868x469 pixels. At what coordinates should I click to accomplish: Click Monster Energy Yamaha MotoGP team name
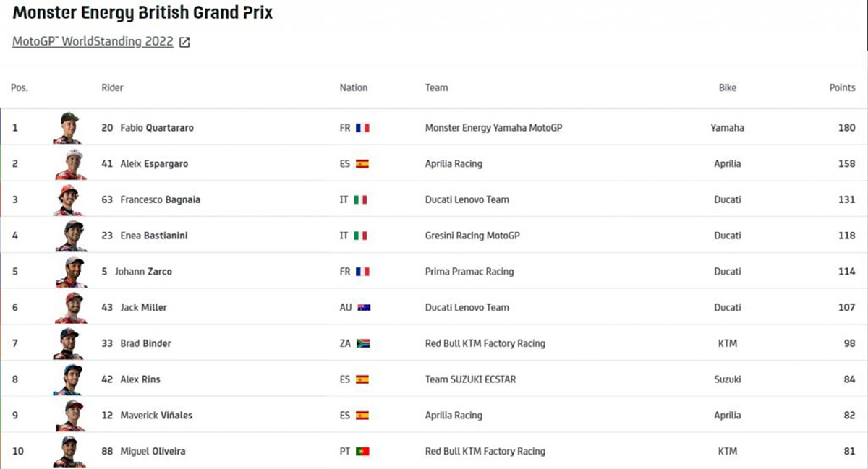point(493,128)
